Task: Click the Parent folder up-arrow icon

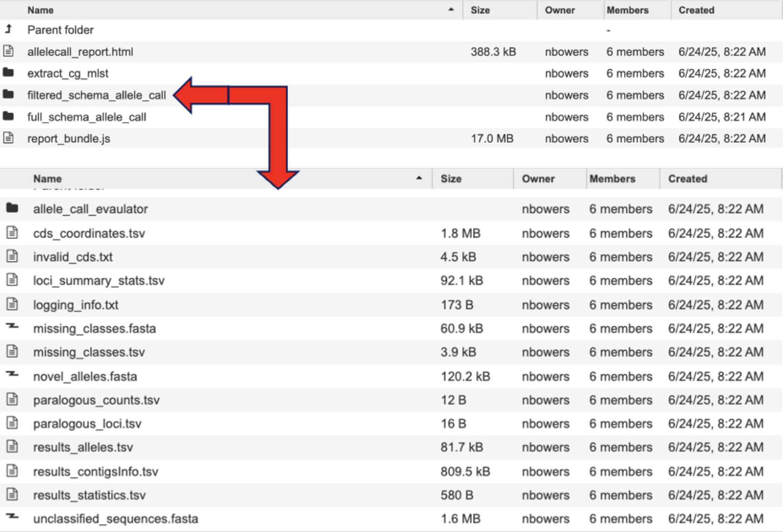Action: click(x=8, y=30)
